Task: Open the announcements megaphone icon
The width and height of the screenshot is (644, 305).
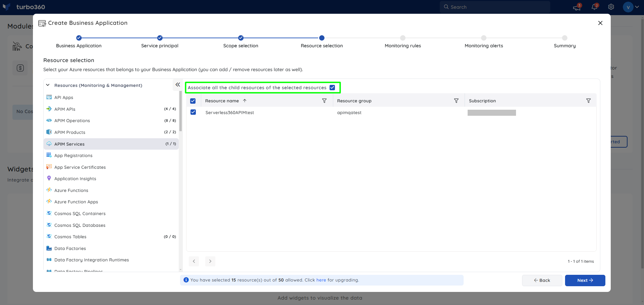Action: (x=576, y=7)
